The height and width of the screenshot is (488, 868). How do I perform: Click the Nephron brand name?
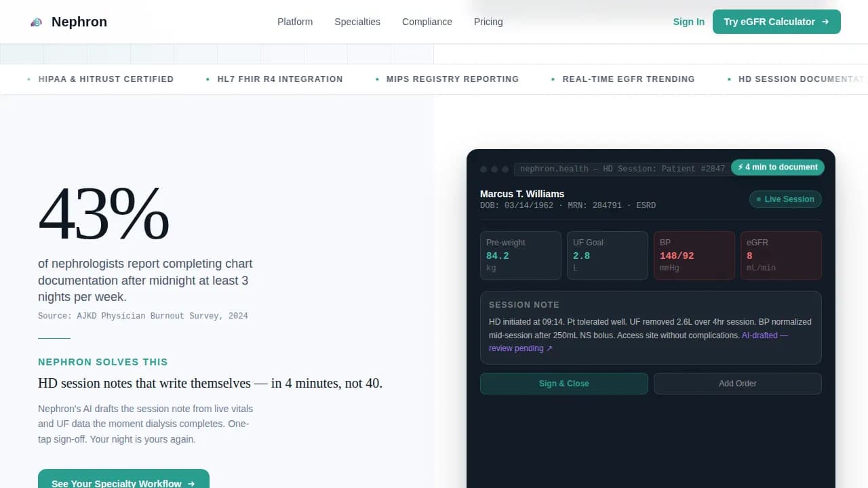[79, 22]
